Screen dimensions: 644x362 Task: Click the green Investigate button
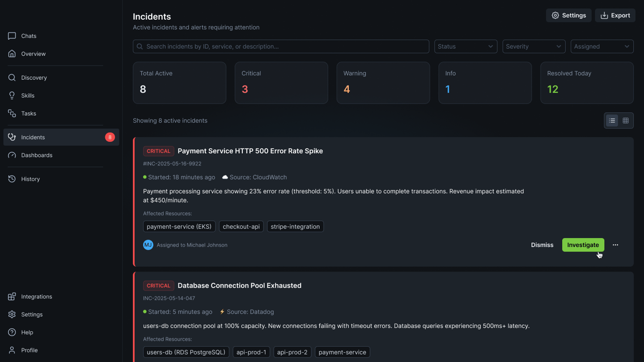point(583,245)
